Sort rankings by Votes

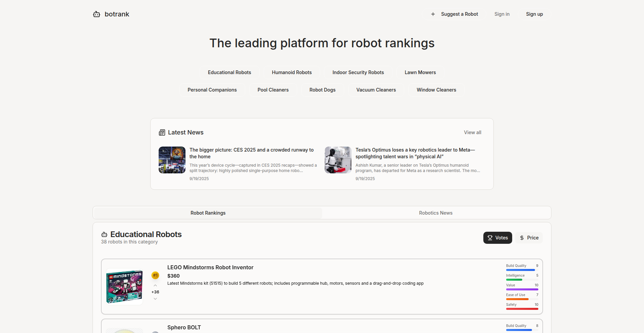[498, 238]
